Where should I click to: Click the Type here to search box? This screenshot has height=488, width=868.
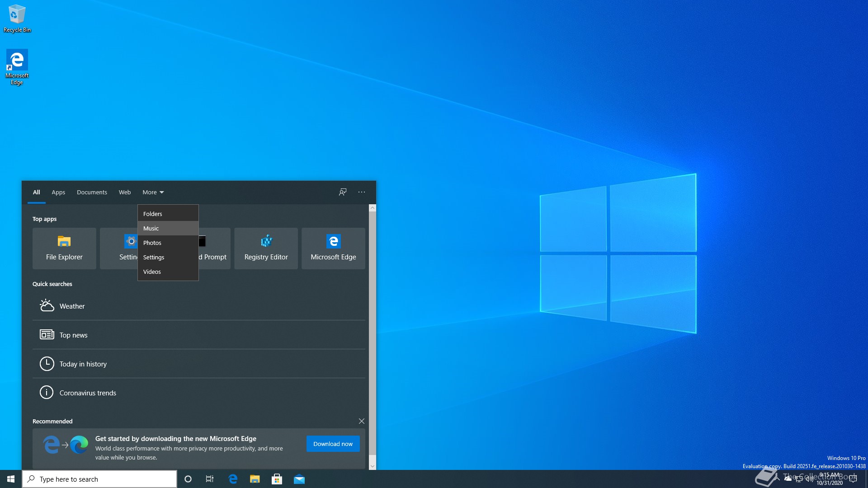[x=99, y=479]
